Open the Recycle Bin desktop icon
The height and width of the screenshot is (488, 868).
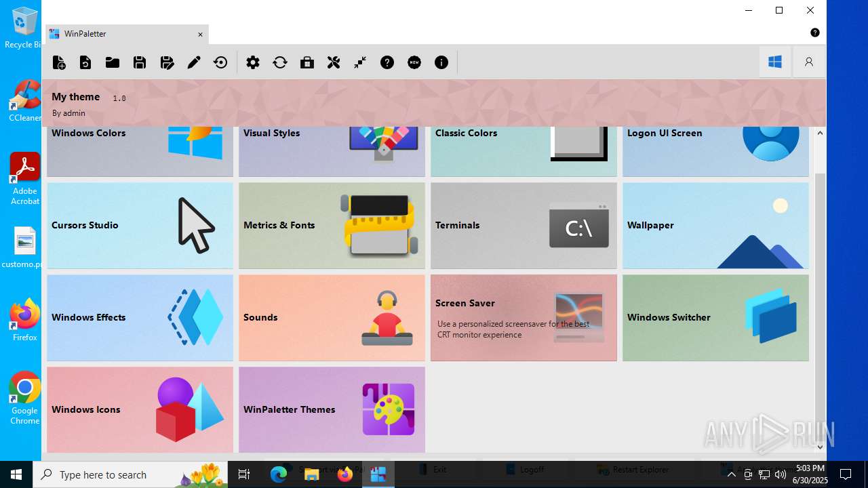24,28
